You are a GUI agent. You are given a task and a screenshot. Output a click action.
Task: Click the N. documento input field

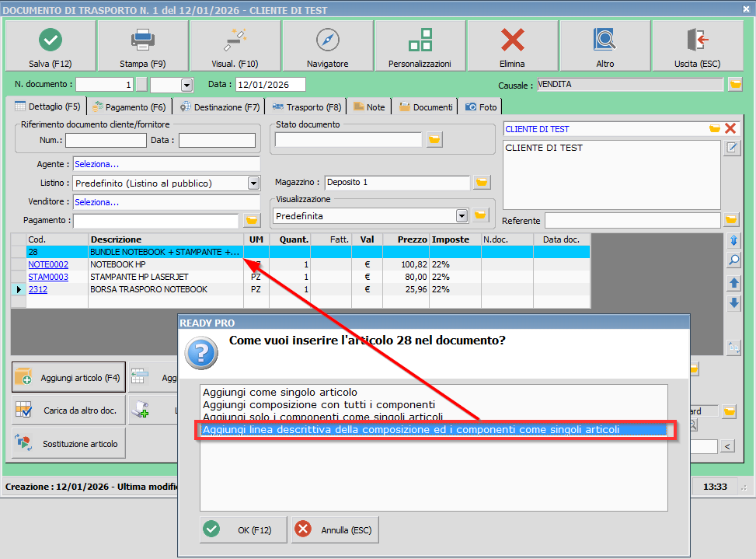tap(104, 85)
